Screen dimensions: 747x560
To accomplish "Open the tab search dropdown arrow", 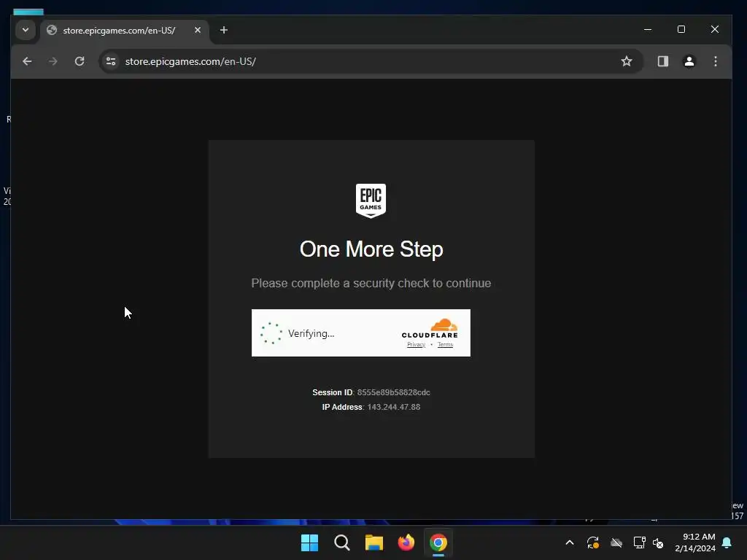I will point(26,30).
